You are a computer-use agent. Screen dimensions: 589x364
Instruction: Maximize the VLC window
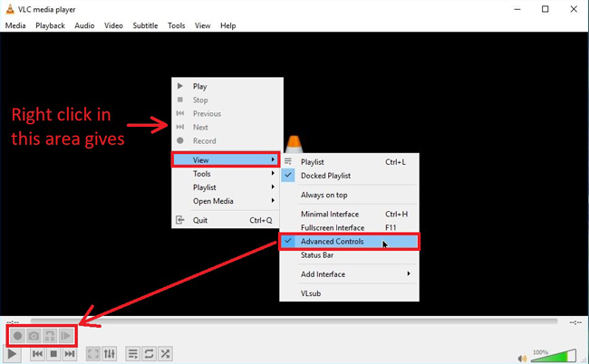pos(545,9)
